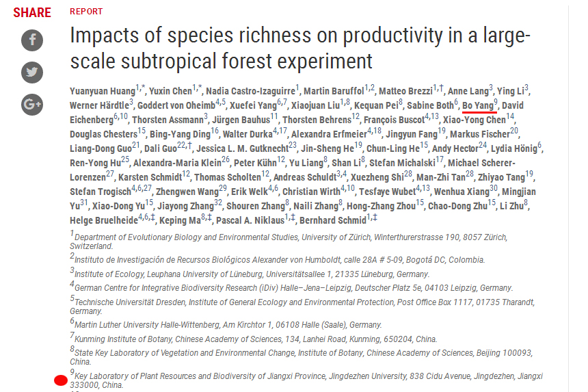Open author Yuanyuan Huang link

tap(103, 91)
